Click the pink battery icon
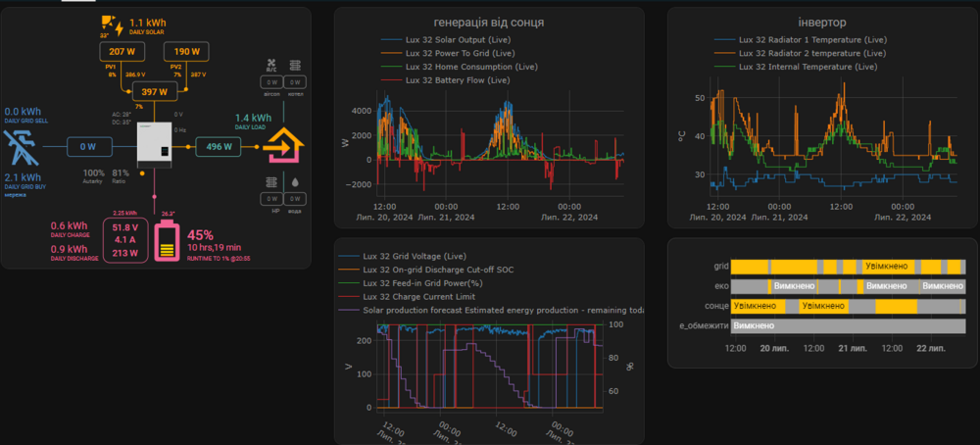The height and width of the screenshot is (445, 980). pyautogui.click(x=167, y=243)
